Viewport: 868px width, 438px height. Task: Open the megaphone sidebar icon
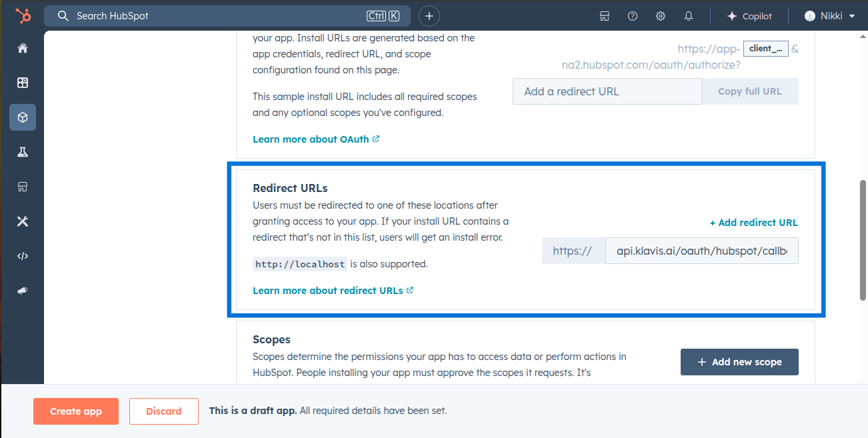click(23, 291)
